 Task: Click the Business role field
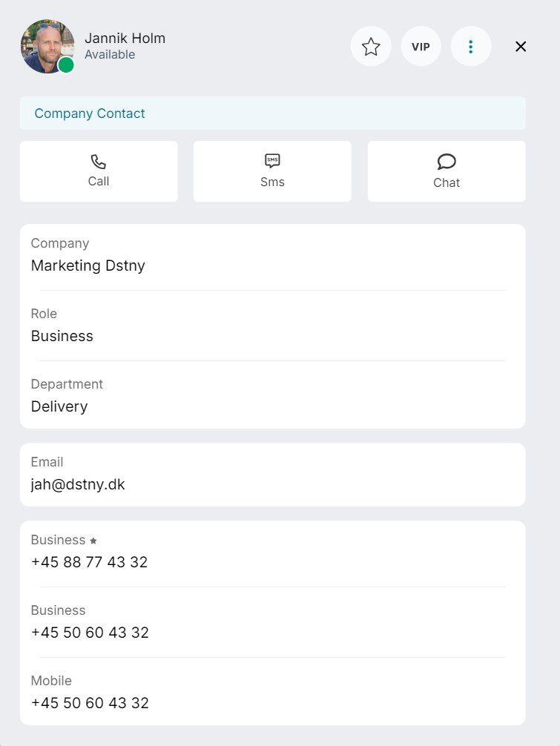[273, 326]
